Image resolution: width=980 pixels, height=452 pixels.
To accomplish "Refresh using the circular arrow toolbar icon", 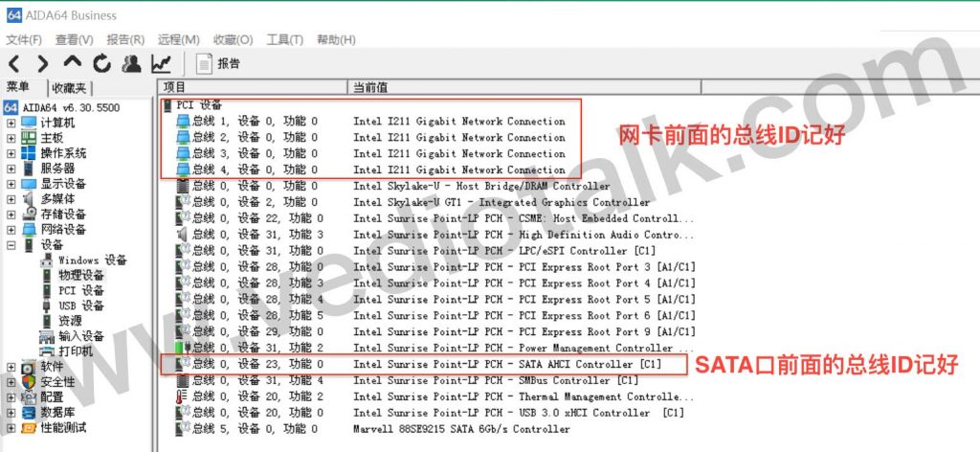I will tap(101, 63).
